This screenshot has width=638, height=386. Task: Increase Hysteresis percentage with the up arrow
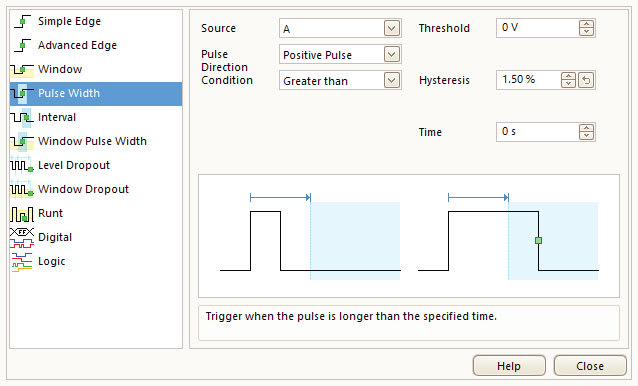point(568,76)
